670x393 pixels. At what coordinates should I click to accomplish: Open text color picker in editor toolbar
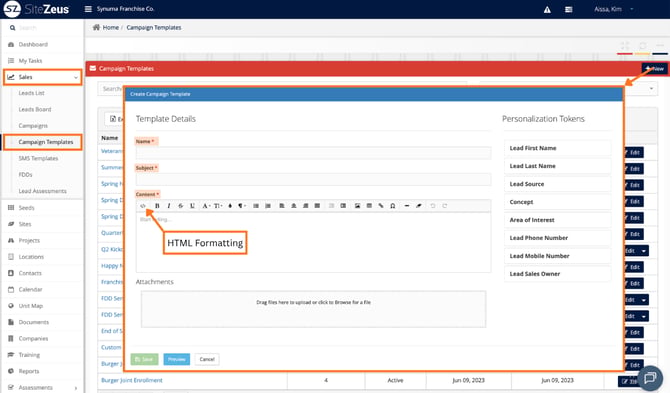click(230, 206)
